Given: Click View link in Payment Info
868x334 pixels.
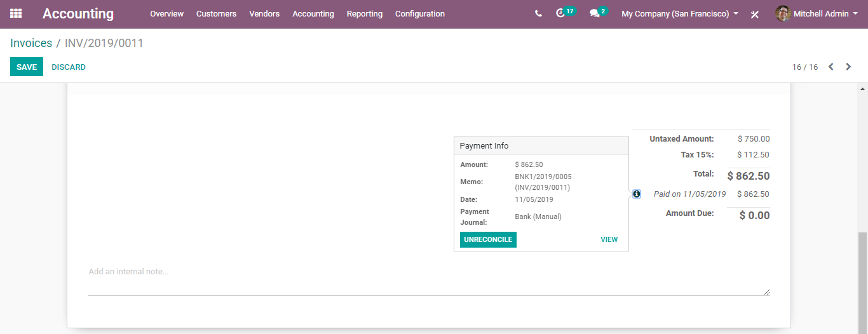Looking at the screenshot, I should 609,239.
